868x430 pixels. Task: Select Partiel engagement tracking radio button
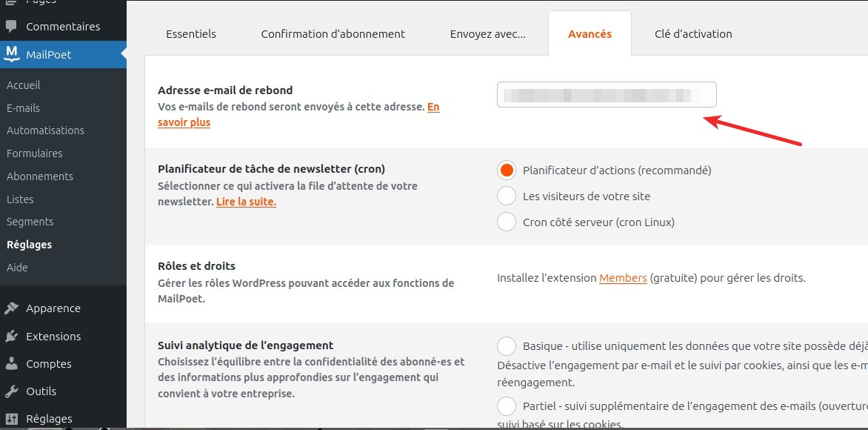pyautogui.click(x=507, y=406)
